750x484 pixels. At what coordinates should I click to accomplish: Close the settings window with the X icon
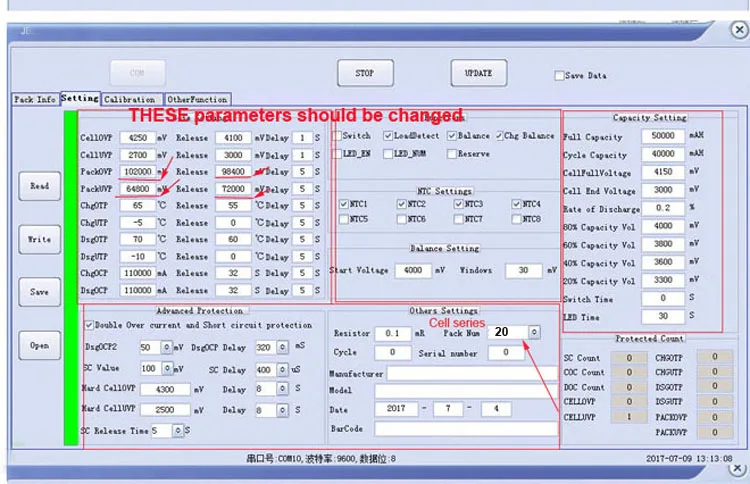pos(739,30)
